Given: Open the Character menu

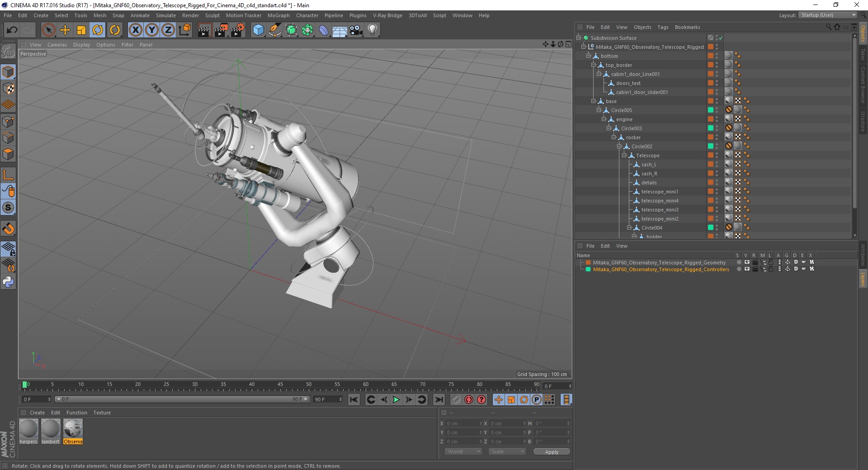Looking at the screenshot, I should click(307, 15).
